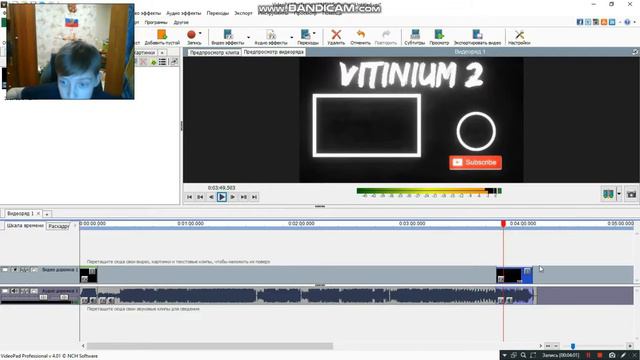Click the red Запись (record) button
Viewport: 640px width, 360px height.
click(x=191, y=35)
